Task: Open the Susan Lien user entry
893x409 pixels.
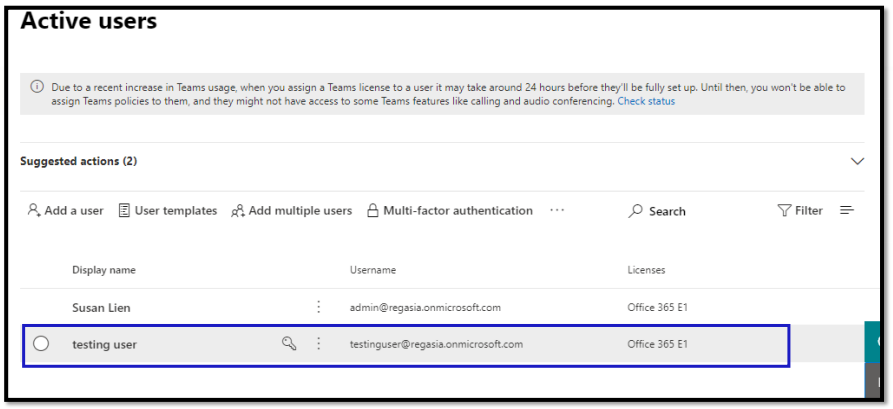Action: (x=101, y=308)
